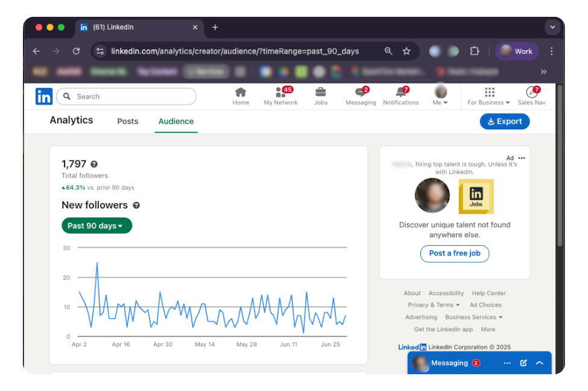Click Messaging header profile avatar
The image size is (588, 391).
pos(420,363)
